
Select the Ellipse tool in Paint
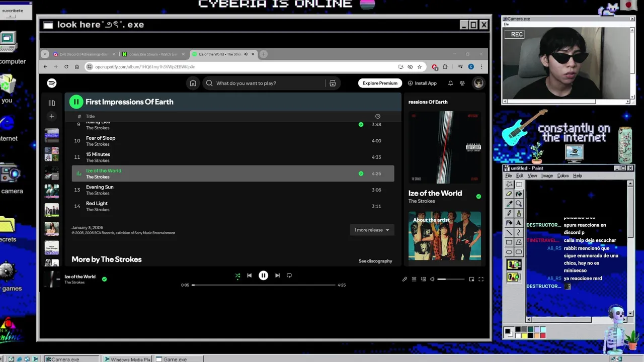click(509, 251)
